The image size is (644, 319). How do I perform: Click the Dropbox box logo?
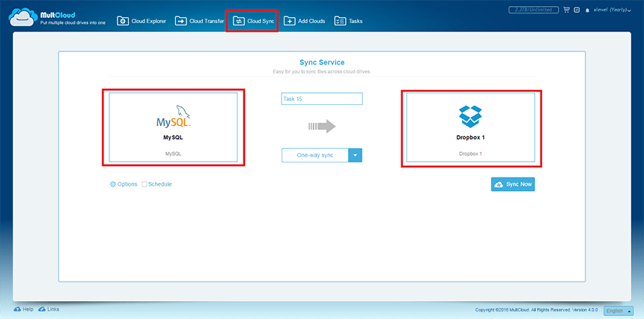[470, 117]
